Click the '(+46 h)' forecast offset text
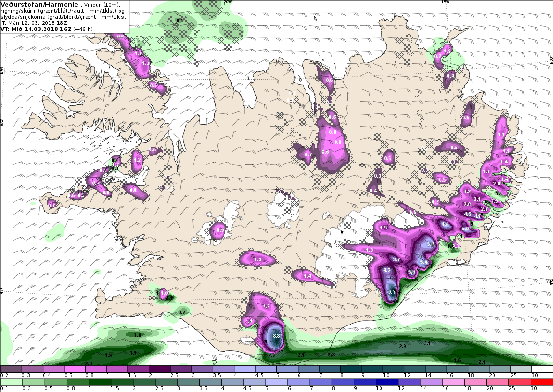The width and height of the screenshot is (553, 392). 83,29
